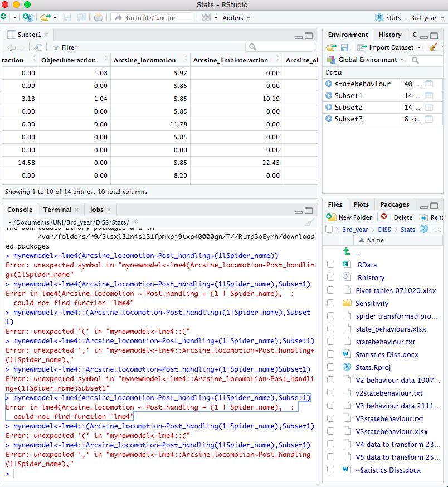Tick the checkbox beside Stats.Rproj
The height and width of the screenshot is (487, 448).
pos(331,367)
